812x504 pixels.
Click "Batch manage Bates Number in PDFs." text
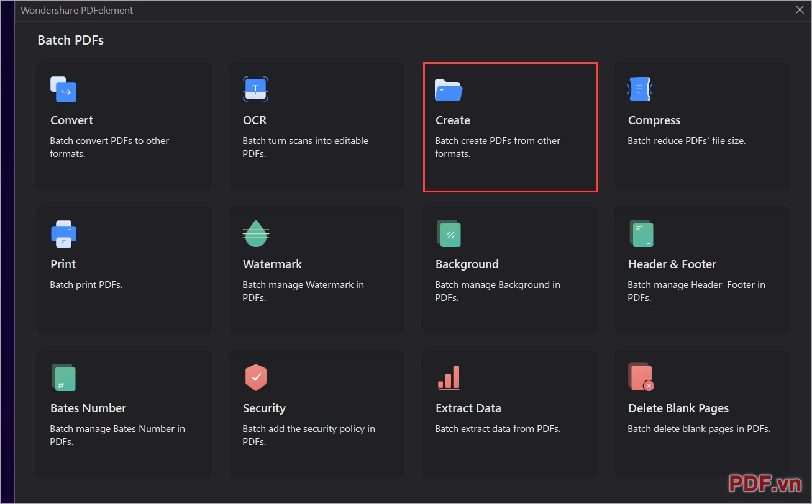point(117,435)
